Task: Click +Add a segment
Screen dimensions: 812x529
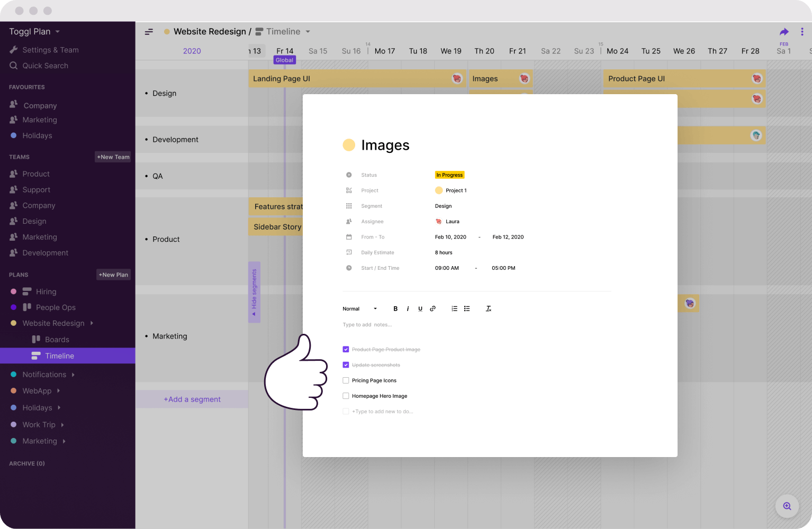Action: click(x=192, y=399)
